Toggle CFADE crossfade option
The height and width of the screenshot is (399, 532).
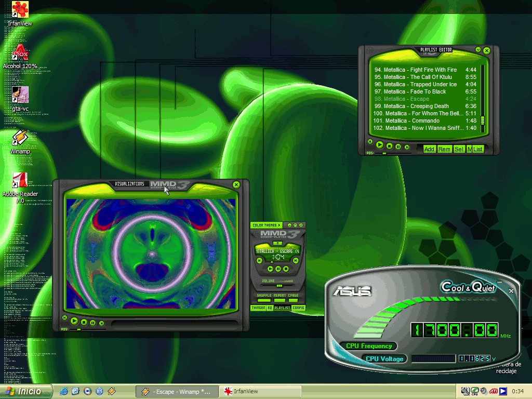click(293, 300)
